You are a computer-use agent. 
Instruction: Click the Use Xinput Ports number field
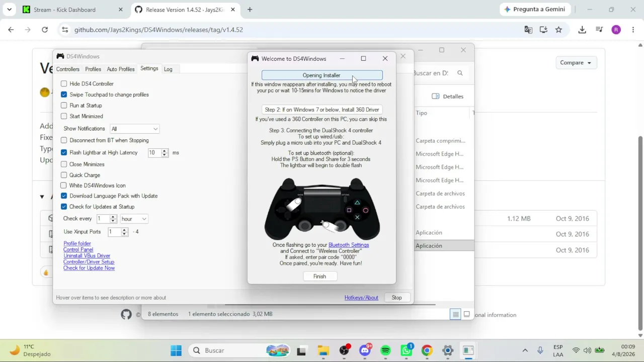point(114,232)
